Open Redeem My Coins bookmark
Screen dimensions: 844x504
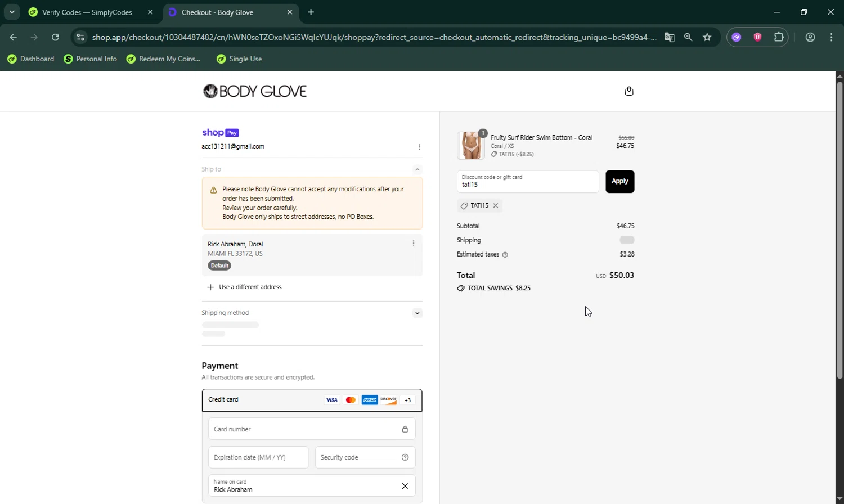tap(164, 58)
